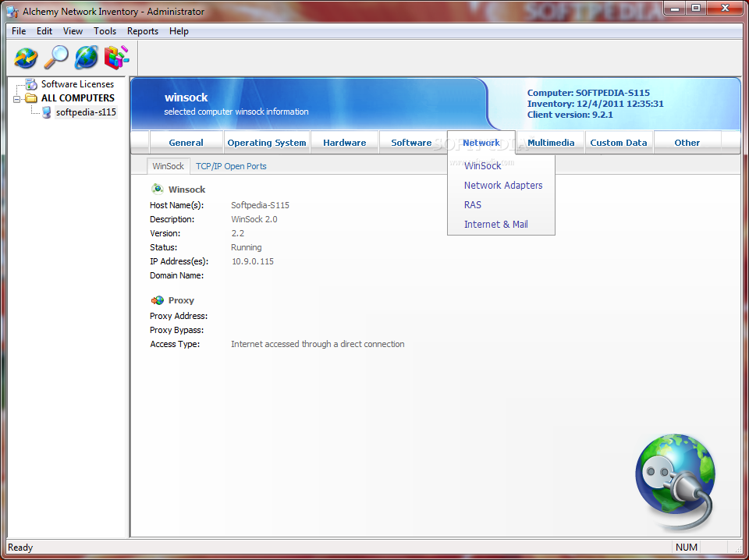Choose Network Adapters from the dropdown

click(503, 185)
